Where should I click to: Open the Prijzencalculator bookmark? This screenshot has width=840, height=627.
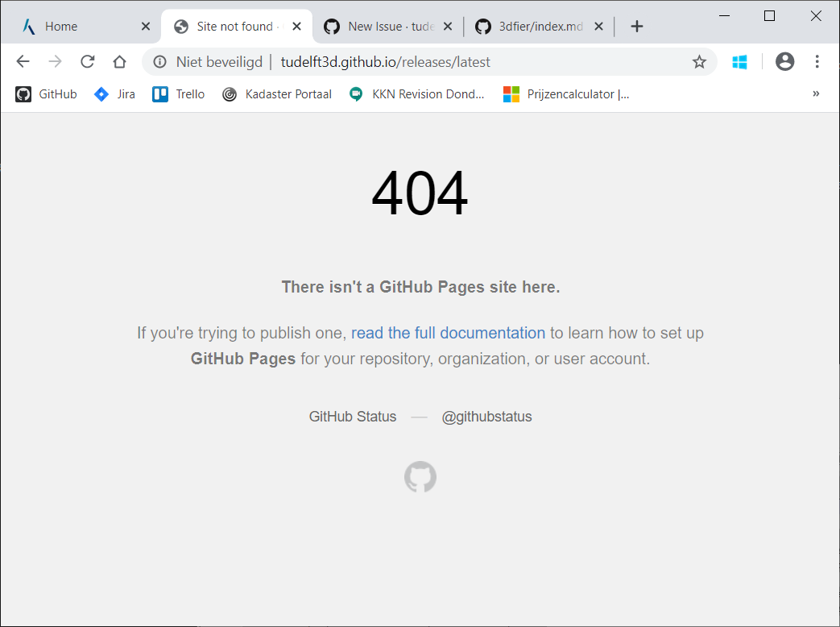[x=566, y=94]
